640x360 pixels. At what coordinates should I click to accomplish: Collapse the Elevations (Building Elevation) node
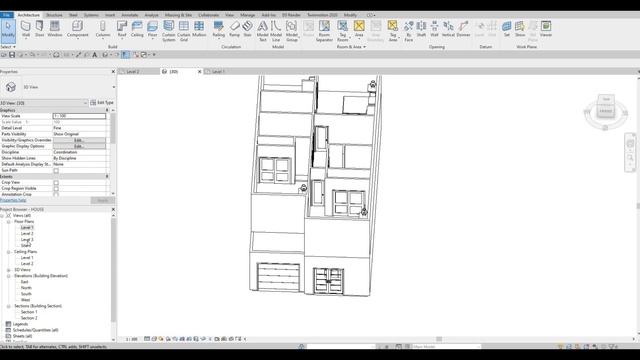pos(9,276)
